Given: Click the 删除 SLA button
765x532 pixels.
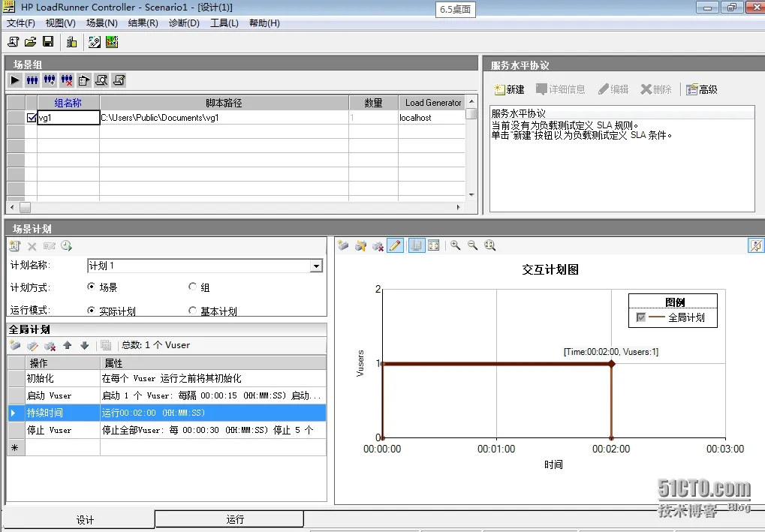Looking at the screenshot, I should (656, 89).
